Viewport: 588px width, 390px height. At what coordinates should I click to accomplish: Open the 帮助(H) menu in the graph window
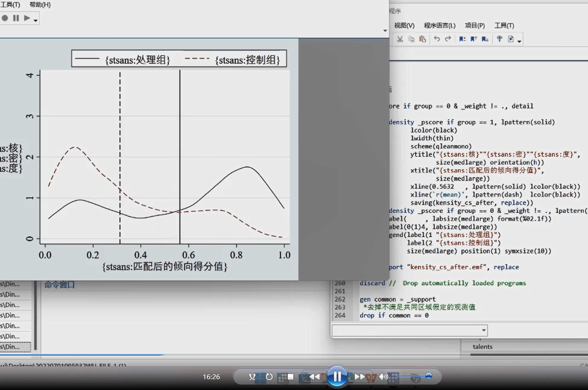point(40,4)
